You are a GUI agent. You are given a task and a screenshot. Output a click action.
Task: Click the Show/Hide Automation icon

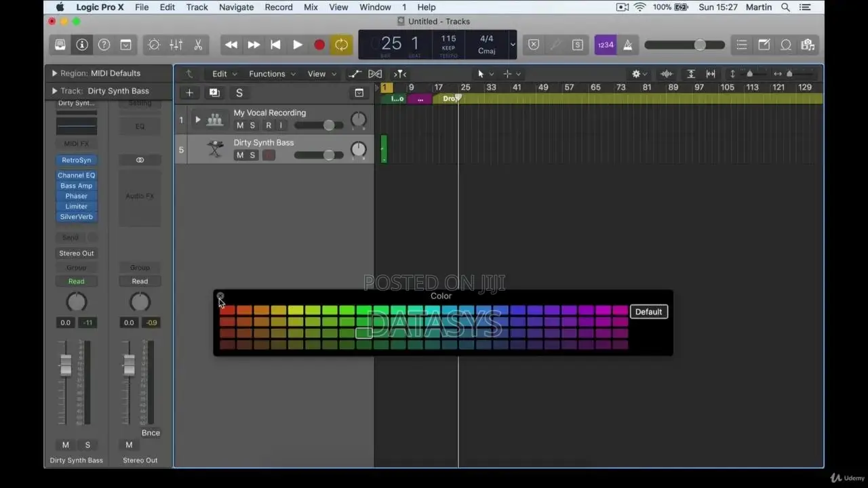pos(355,74)
